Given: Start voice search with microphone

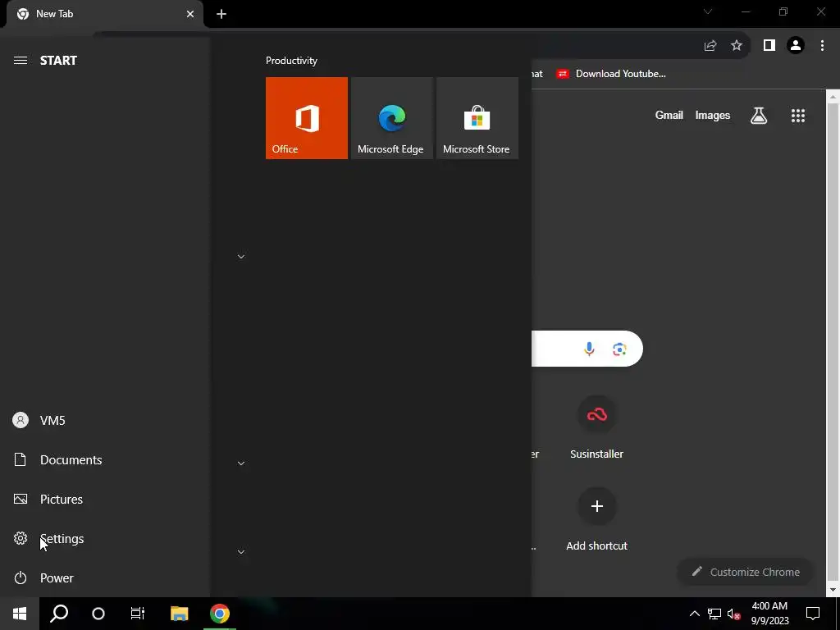Looking at the screenshot, I should [589, 349].
